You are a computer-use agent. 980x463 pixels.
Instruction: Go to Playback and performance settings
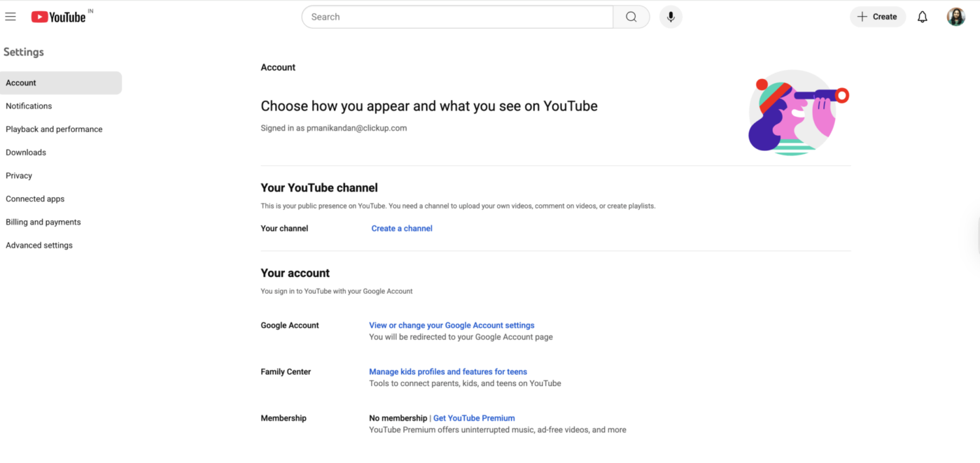pyautogui.click(x=54, y=129)
